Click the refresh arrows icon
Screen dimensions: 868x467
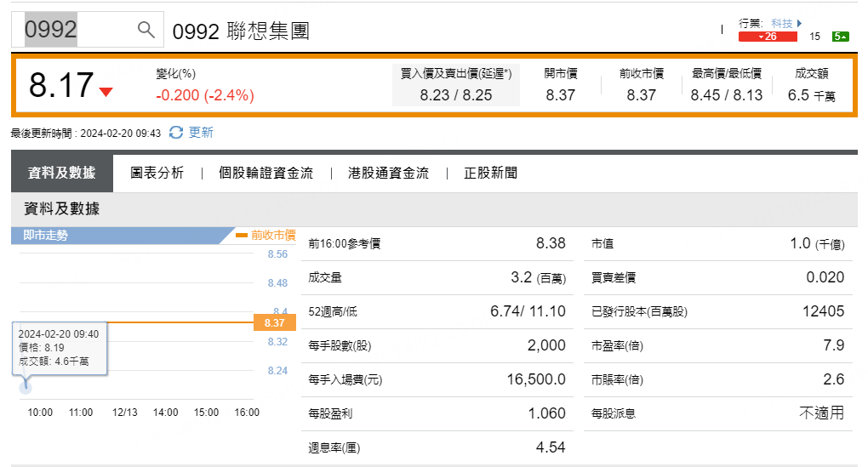(176, 133)
